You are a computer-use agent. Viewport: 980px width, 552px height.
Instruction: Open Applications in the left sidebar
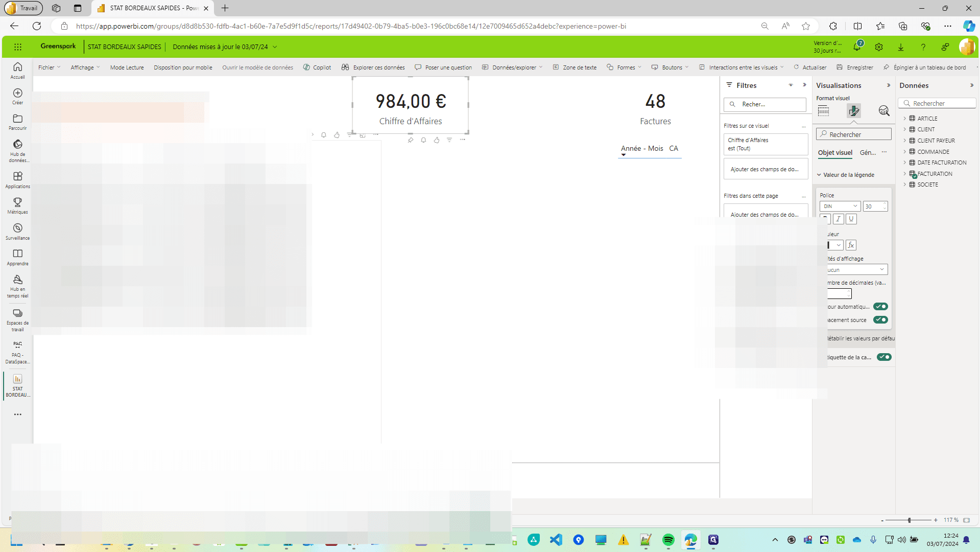pyautogui.click(x=17, y=180)
